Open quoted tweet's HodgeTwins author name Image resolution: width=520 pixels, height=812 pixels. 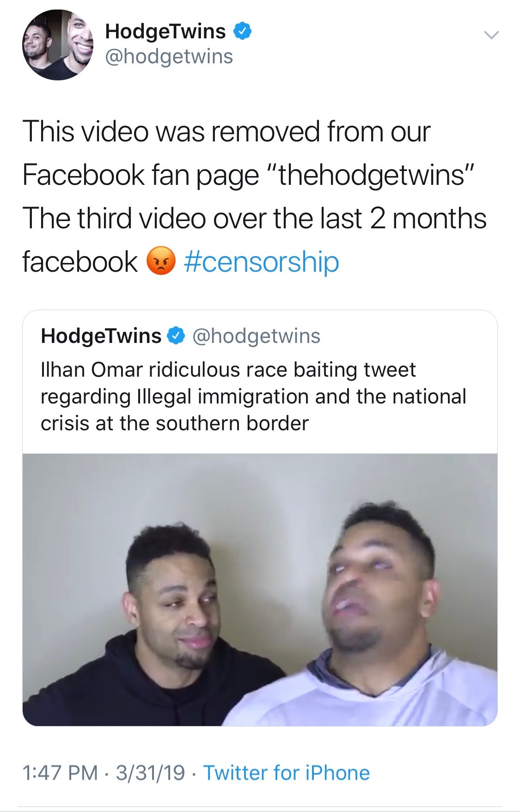[101, 336]
